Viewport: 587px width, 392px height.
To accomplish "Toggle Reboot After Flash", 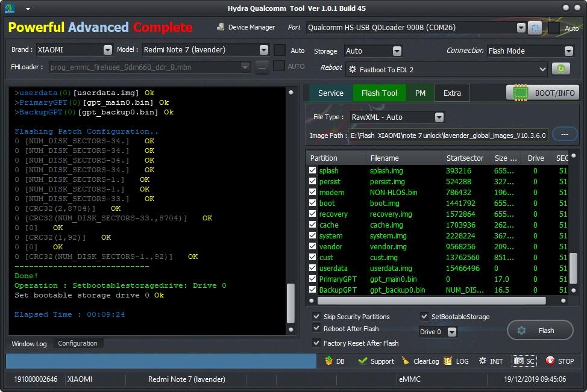I will 316,328.
